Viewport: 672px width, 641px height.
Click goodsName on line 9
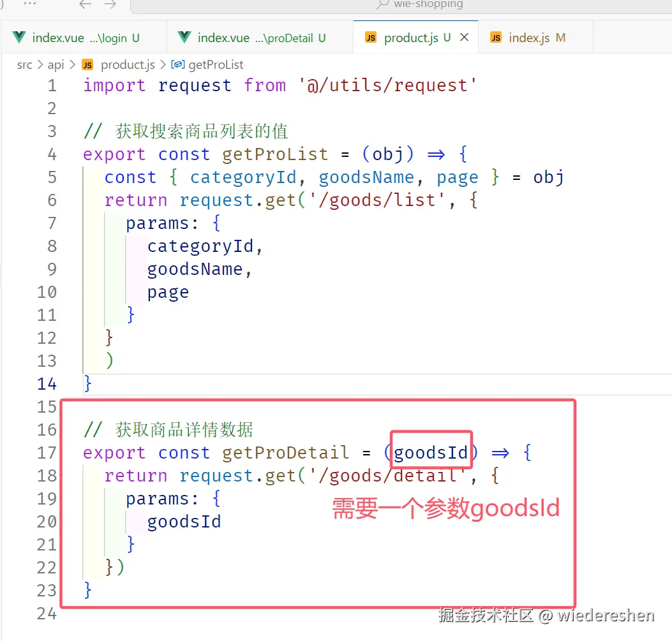click(195, 269)
